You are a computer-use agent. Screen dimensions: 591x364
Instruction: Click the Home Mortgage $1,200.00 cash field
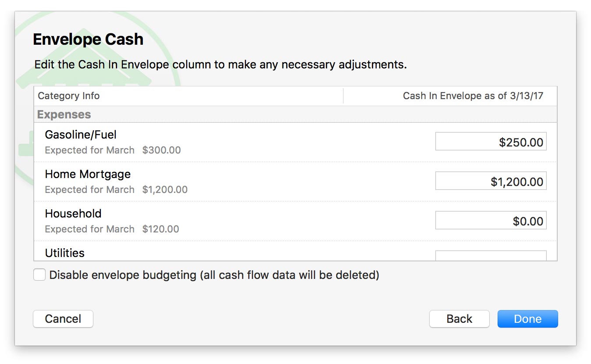pos(491,181)
